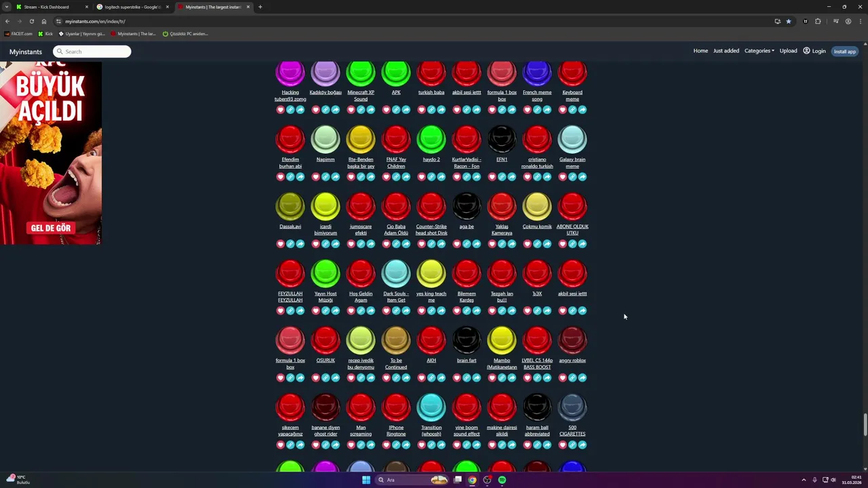Favorite the Hacking tubers93 zomg sound with heart
The height and width of the screenshot is (488, 868).
point(280,110)
